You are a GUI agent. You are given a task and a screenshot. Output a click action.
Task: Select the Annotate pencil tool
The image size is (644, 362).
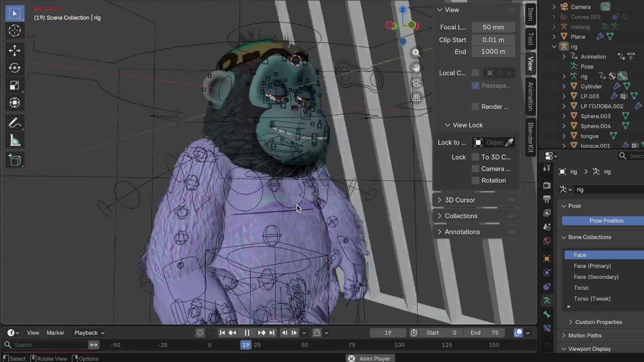point(14,123)
